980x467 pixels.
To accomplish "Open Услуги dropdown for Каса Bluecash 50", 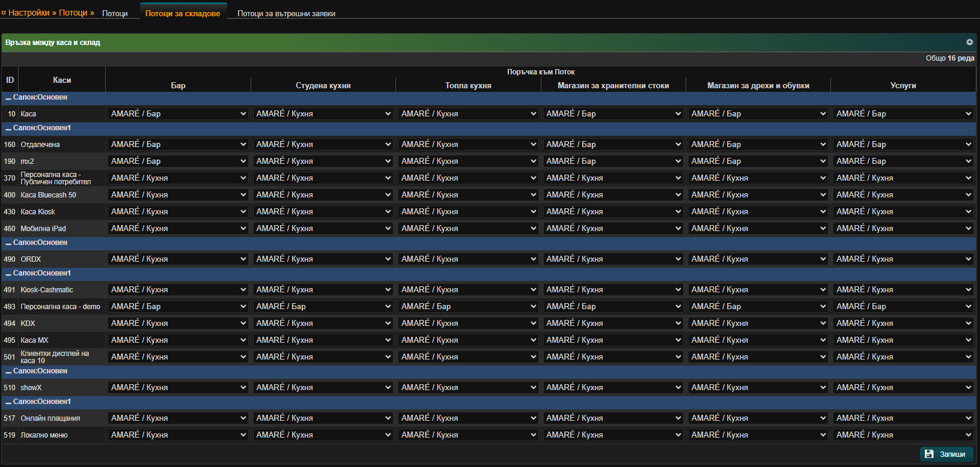I will click(x=903, y=194).
